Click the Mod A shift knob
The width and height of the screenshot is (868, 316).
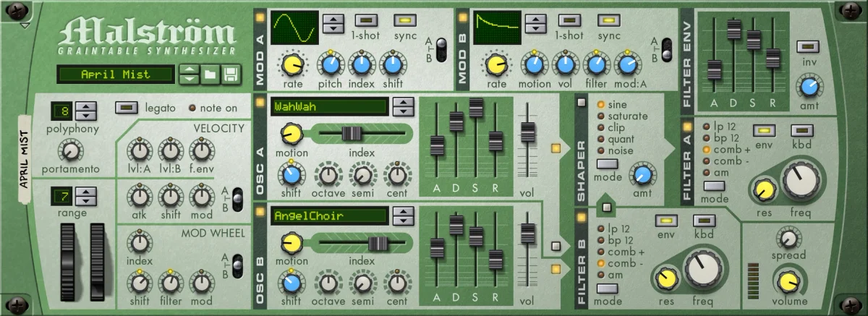tap(391, 65)
